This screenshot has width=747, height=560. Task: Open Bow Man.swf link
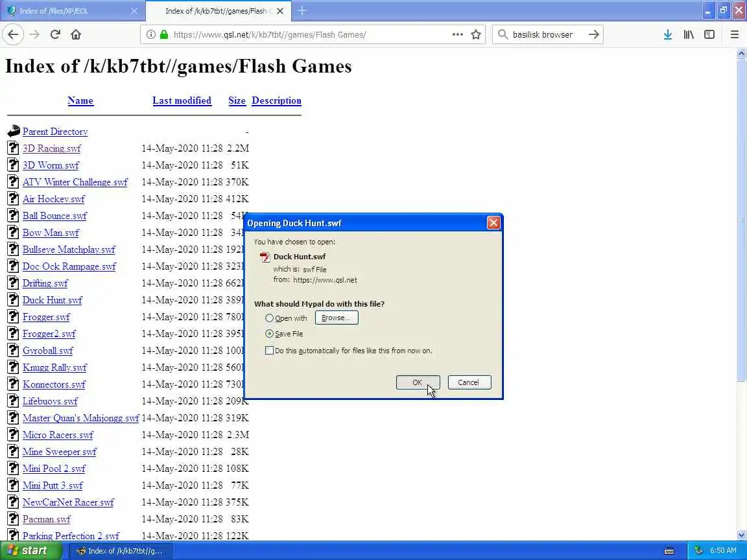[x=51, y=233]
